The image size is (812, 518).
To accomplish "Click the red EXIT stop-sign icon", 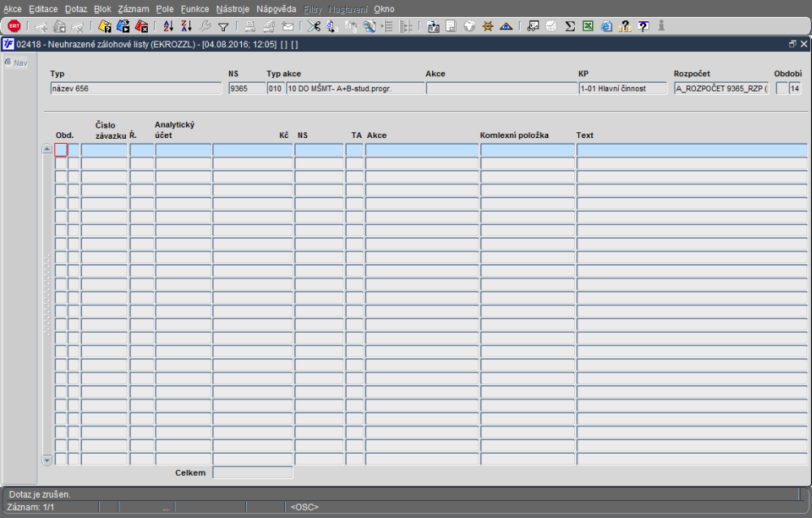I will (14, 26).
